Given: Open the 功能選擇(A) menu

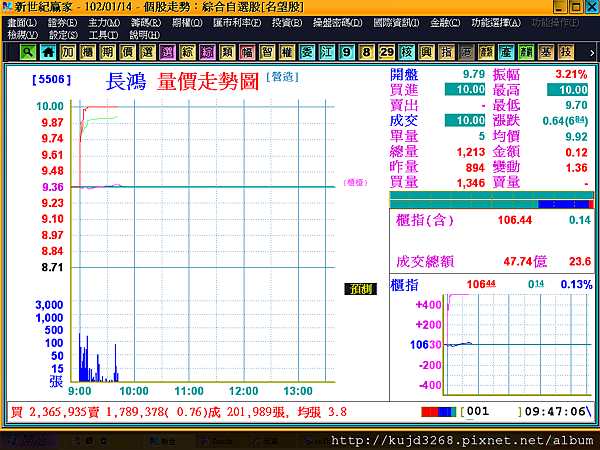Looking at the screenshot, I should point(496,23).
